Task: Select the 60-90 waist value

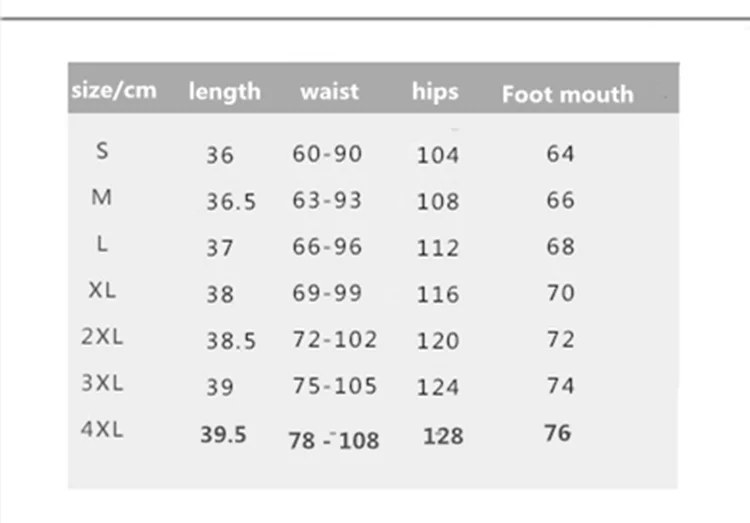Action: (327, 154)
